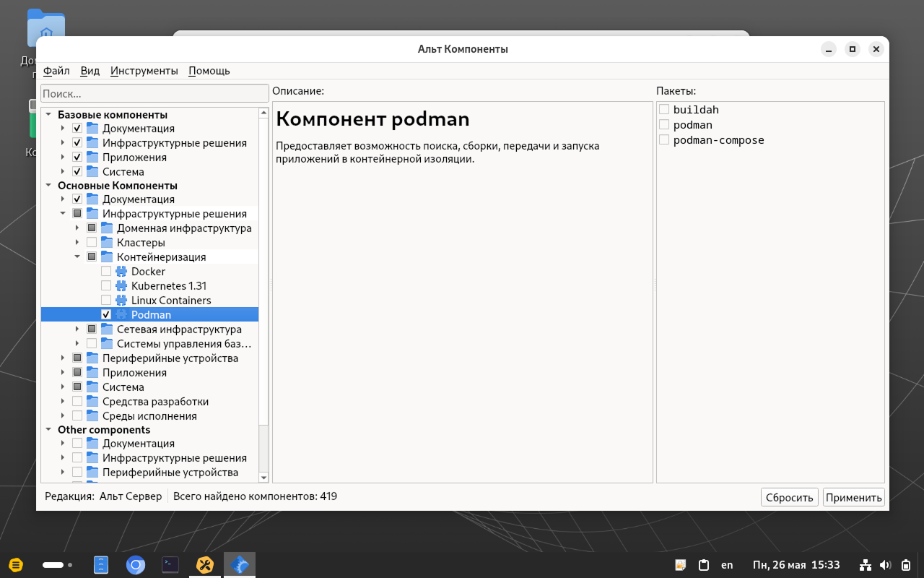This screenshot has height=578, width=924.
Task: Open the network tray icon
Action: [x=866, y=565]
